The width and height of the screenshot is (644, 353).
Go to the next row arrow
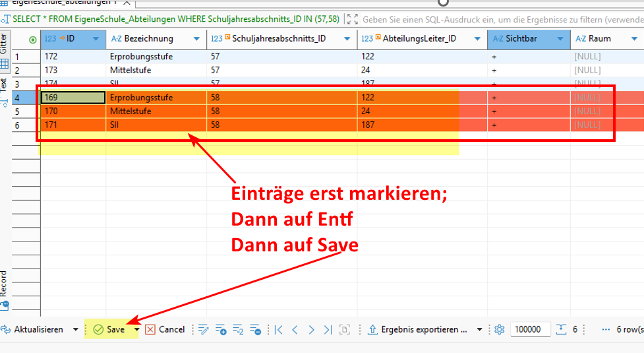coord(311,329)
